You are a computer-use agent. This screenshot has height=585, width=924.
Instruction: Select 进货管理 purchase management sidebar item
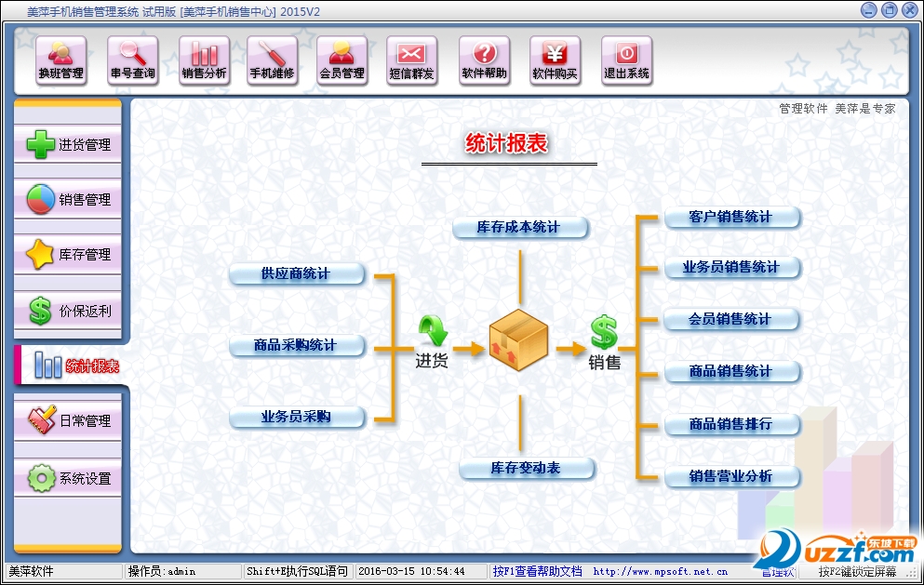pyautogui.click(x=68, y=144)
